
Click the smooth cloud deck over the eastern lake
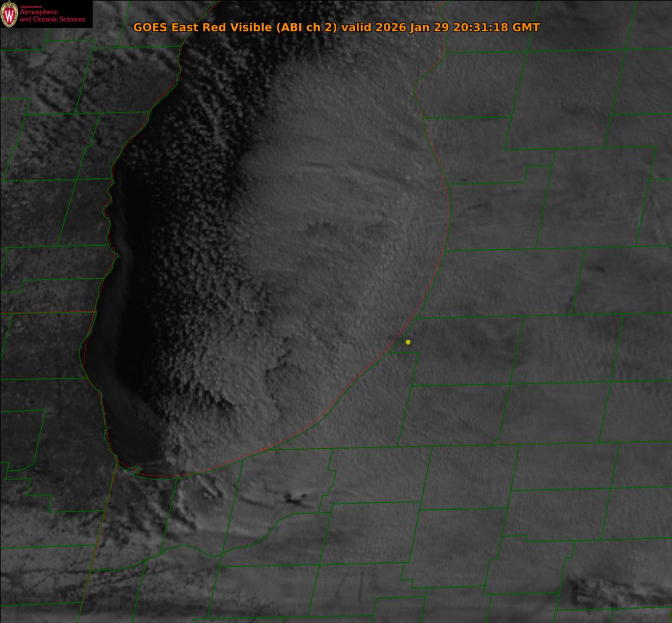[x=355, y=229]
